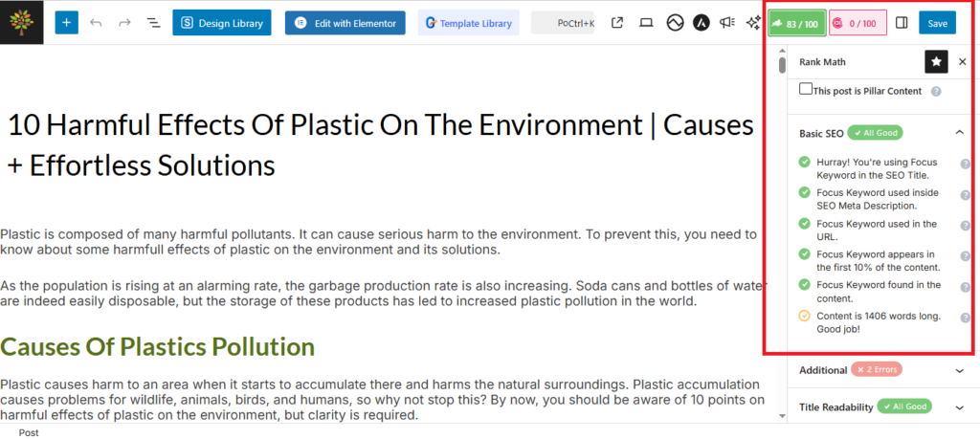Open Rank Math SEO score 83/100
The height and width of the screenshot is (439, 980).
[794, 22]
